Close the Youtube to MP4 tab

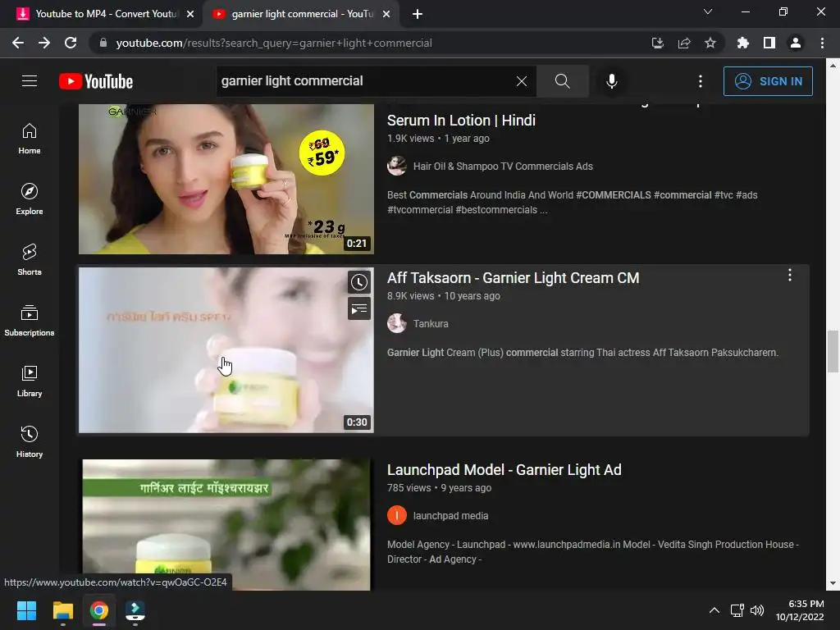[190, 14]
